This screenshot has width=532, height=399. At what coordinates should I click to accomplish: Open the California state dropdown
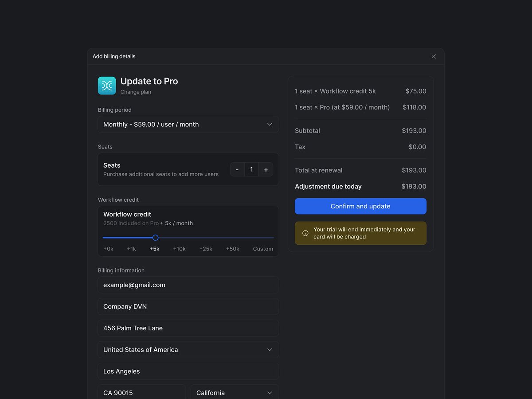click(234, 392)
